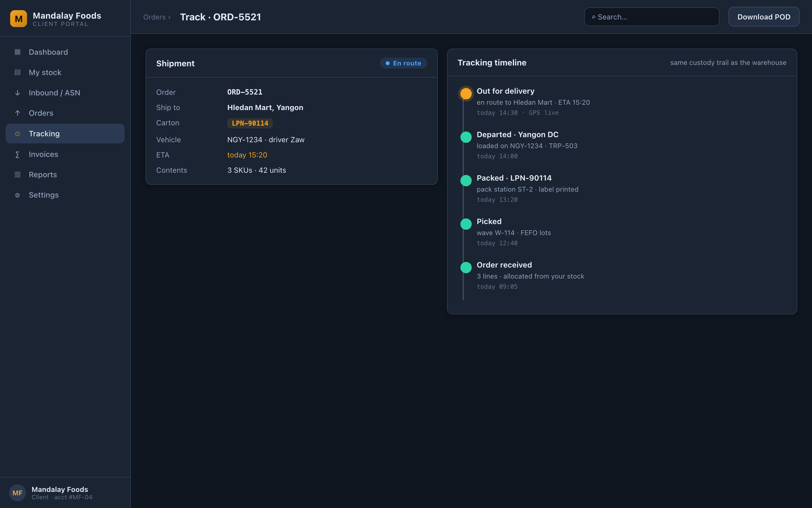Click the Invoices sigma icon
The height and width of the screenshot is (508, 812).
pos(17,154)
